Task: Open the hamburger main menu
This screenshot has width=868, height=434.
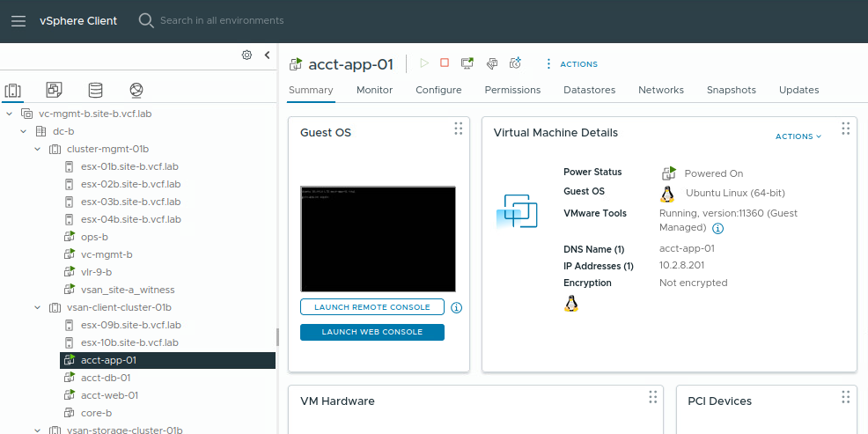Action: 18,21
